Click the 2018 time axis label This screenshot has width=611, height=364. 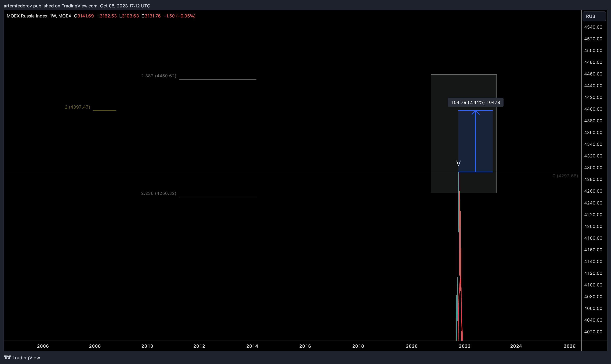(358, 346)
